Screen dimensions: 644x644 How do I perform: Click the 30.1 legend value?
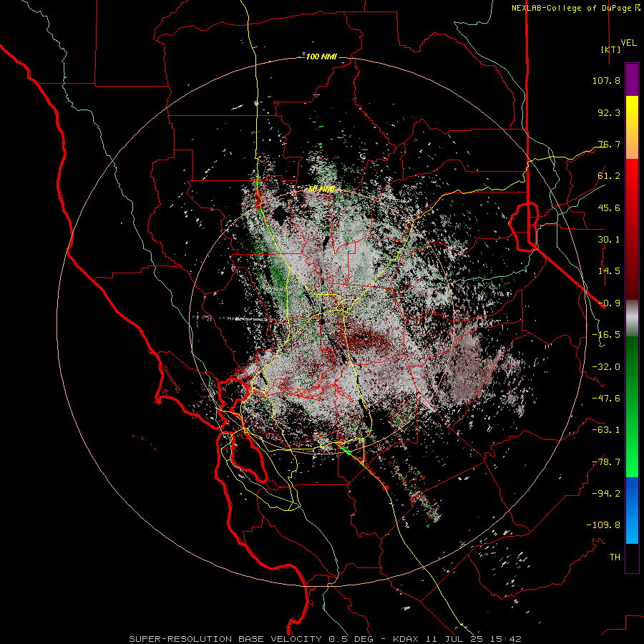609,240
